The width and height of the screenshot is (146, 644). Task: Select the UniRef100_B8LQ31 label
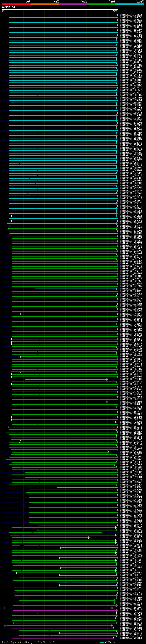pos(131,467)
